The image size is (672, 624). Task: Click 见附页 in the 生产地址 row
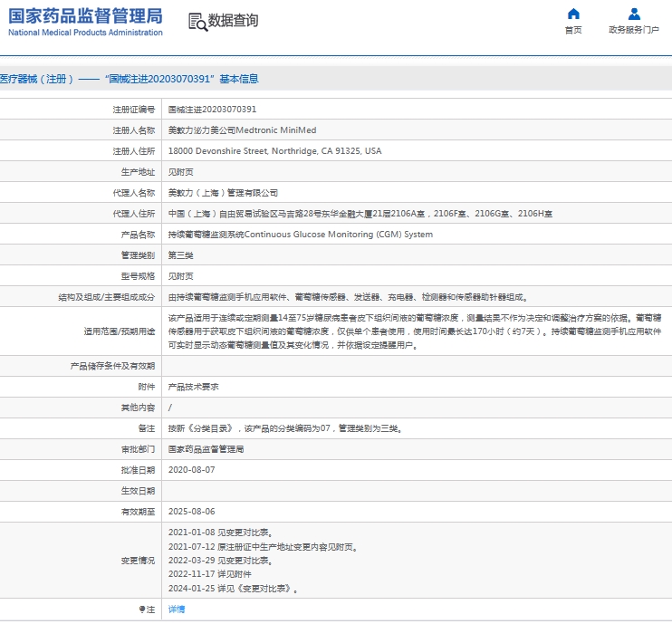click(x=180, y=172)
